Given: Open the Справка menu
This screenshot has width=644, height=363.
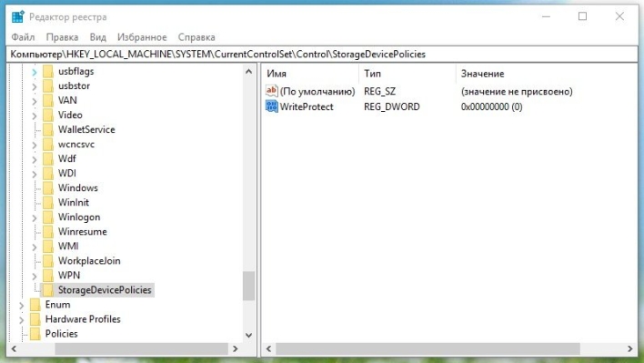Looking at the screenshot, I should point(196,37).
